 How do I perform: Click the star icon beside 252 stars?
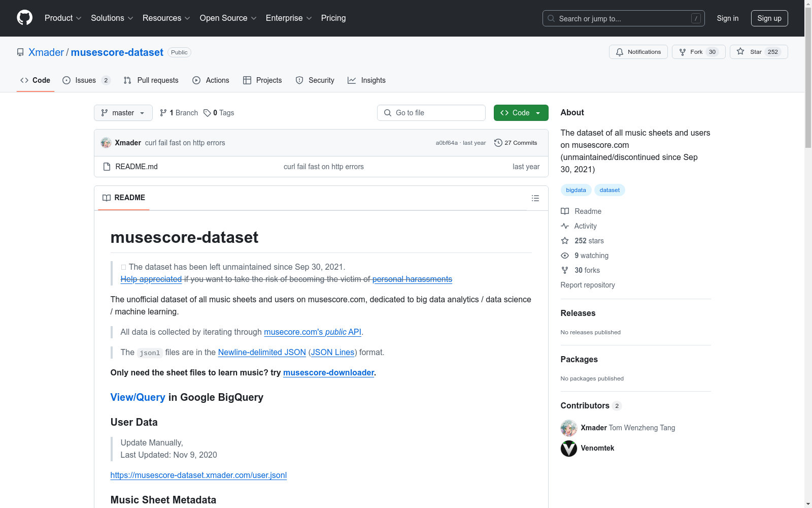coord(565,241)
